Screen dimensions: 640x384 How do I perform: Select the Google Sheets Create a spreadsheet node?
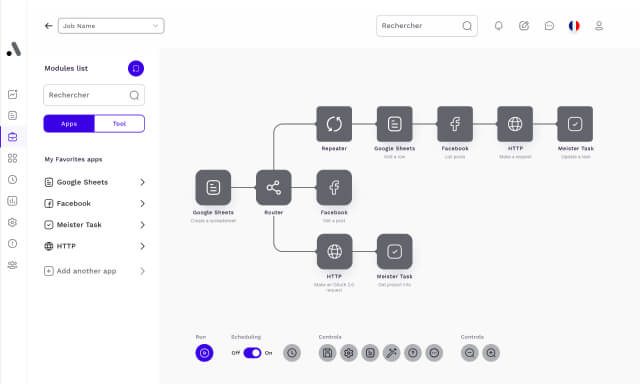click(213, 188)
